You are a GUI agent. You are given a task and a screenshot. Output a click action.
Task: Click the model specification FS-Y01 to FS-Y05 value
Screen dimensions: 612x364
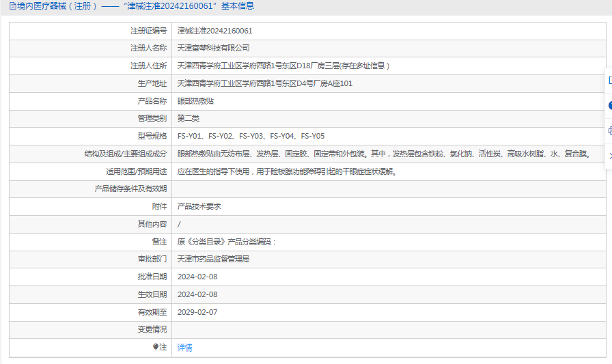(x=251, y=136)
